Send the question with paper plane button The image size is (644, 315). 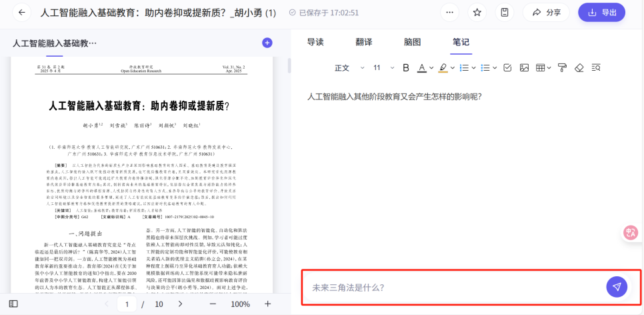[617, 287]
